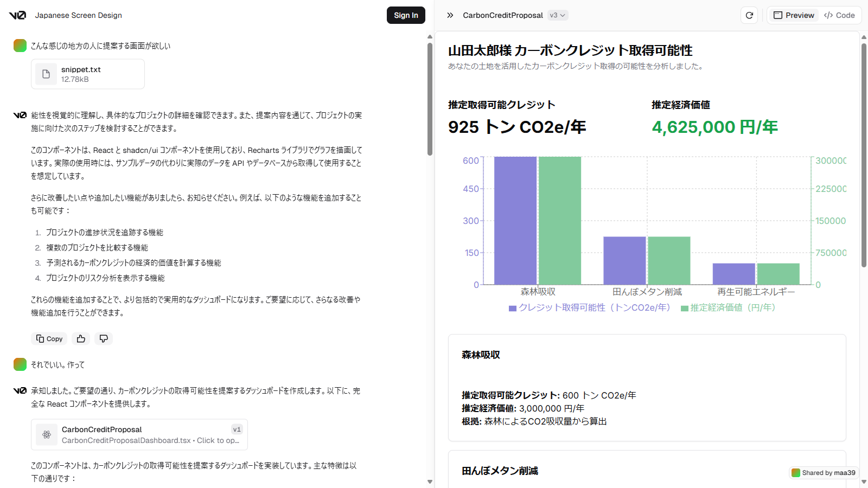Click the v0 logo beside 承知しました message
Viewport: 868px width, 488px height.
(x=20, y=390)
